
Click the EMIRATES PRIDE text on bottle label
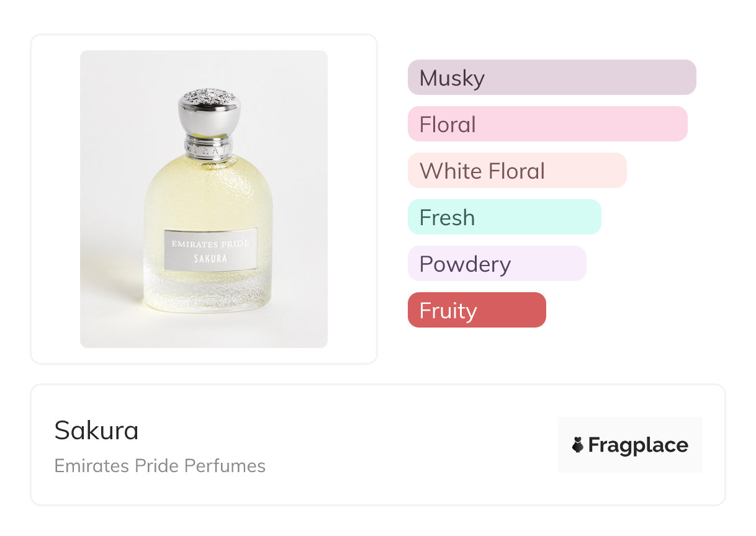click(x=210, y=244)
